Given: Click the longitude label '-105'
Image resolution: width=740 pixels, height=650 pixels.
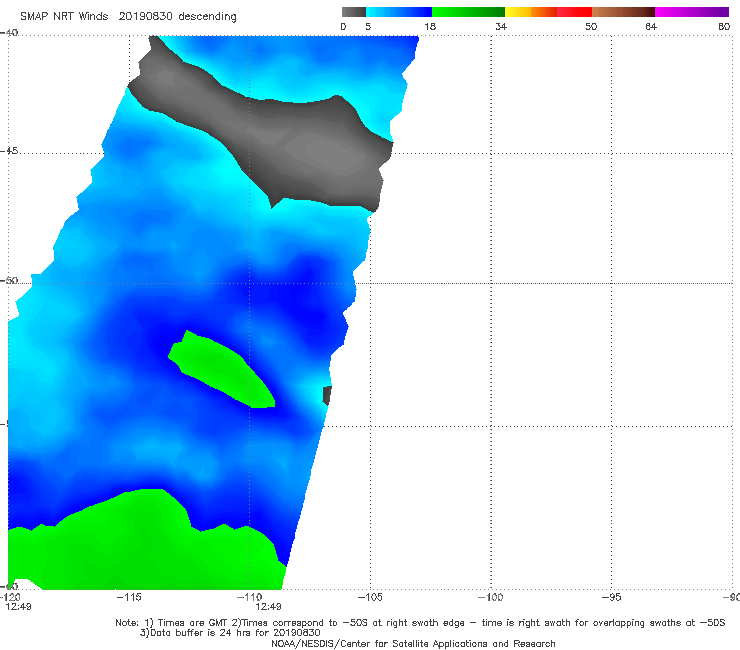Looking at the screenshot, I should pos(370,597).
